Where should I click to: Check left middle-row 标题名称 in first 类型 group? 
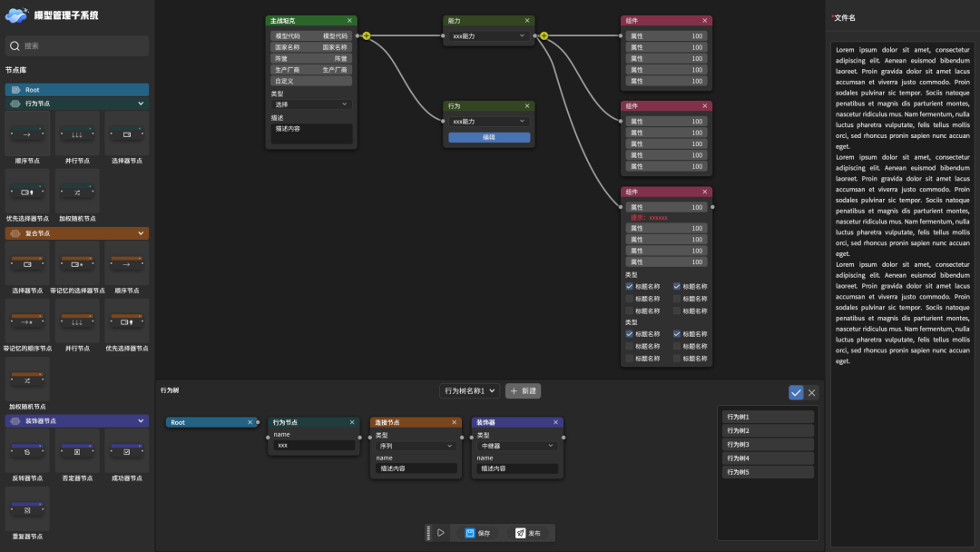pyautogui.click(x=630, y=299)
